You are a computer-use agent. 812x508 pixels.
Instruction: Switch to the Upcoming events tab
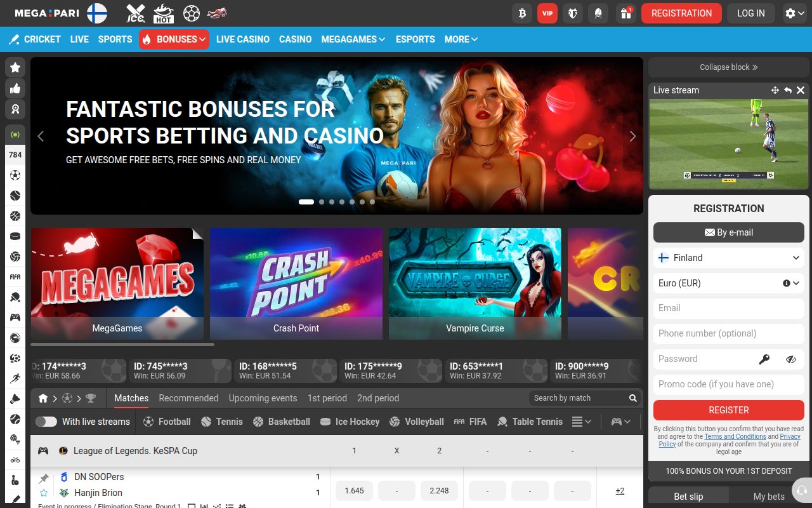263,398
